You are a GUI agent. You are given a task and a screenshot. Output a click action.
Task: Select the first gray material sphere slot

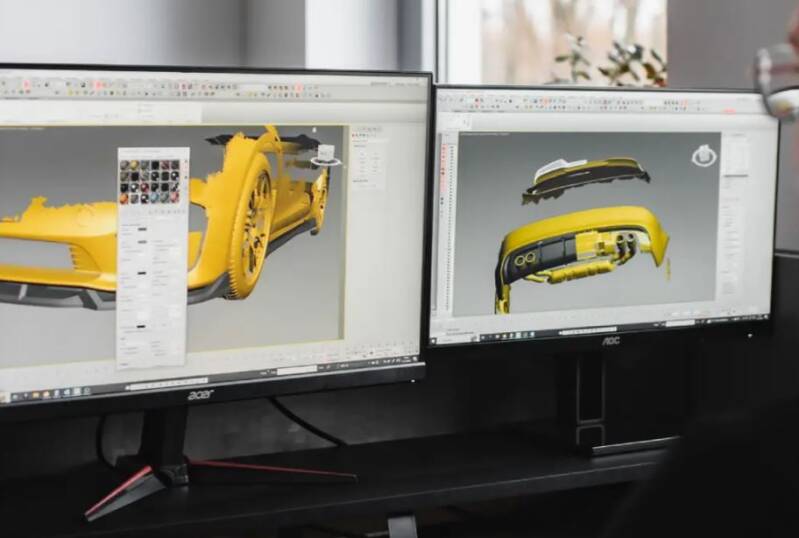tap(124, 165)
